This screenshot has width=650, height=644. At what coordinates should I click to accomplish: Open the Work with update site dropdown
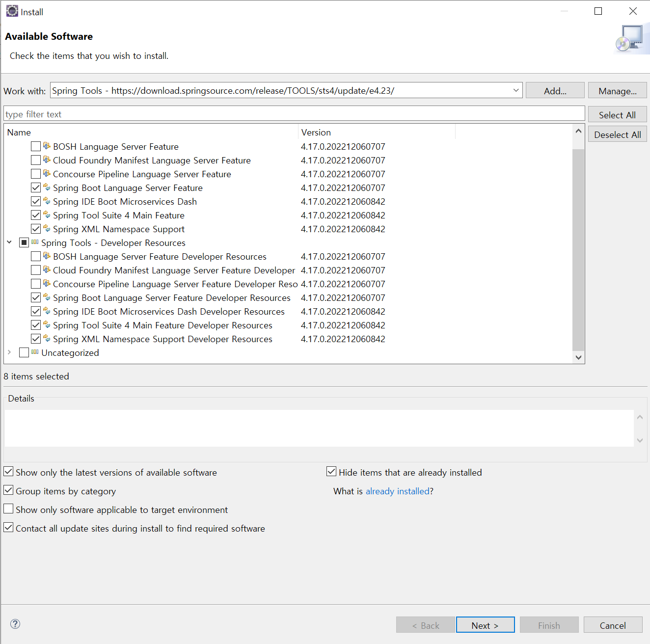point(516,90)
